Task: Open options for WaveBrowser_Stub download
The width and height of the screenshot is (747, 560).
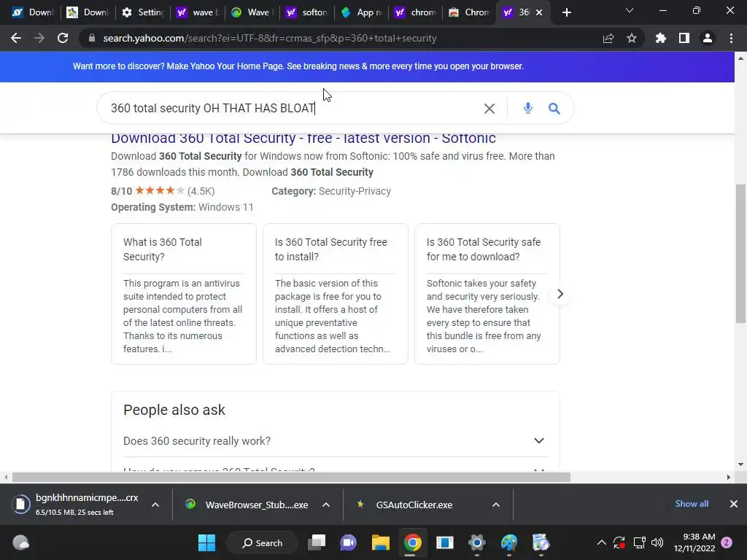Action: [326, 505]
